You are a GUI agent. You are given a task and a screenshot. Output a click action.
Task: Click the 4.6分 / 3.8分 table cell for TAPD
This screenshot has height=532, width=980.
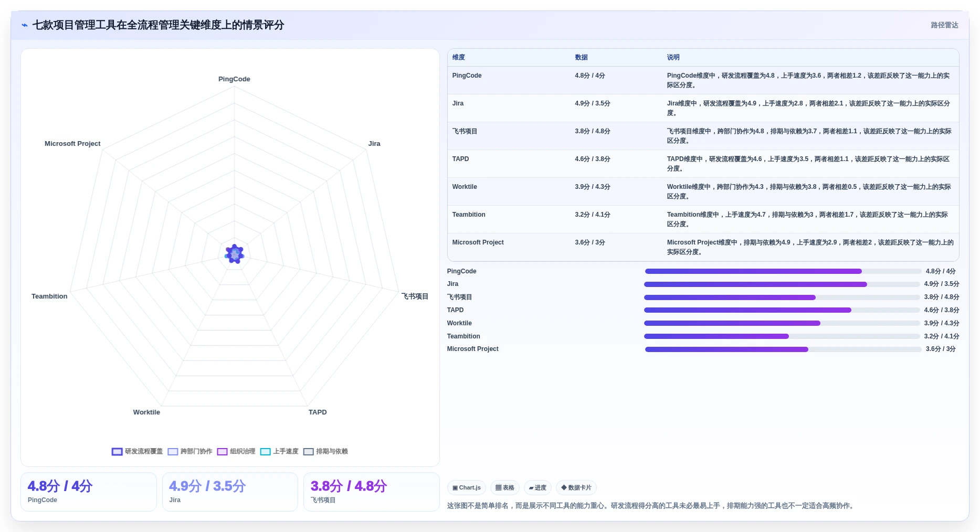click(x=593, y=159)
